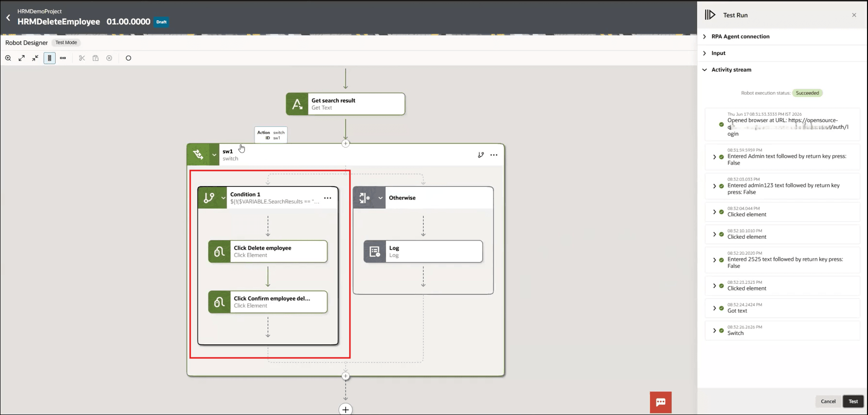Click the Otherwise branch icon
Screen dimensions: 868x415
365,198
